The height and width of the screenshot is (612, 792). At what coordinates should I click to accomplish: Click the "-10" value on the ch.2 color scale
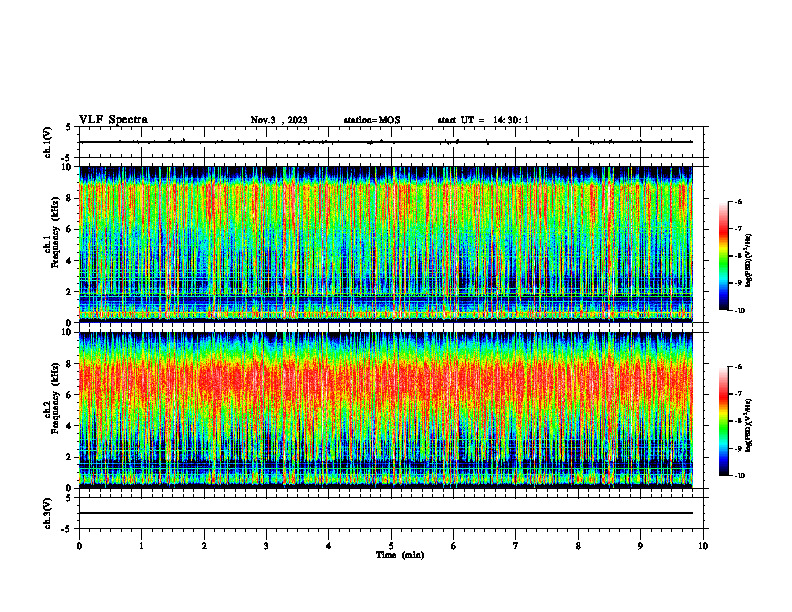click(739, 475)
